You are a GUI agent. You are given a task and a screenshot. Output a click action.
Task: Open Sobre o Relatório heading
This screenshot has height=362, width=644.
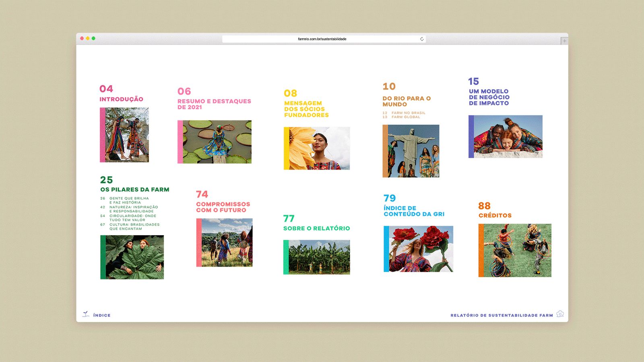point(317,228)
